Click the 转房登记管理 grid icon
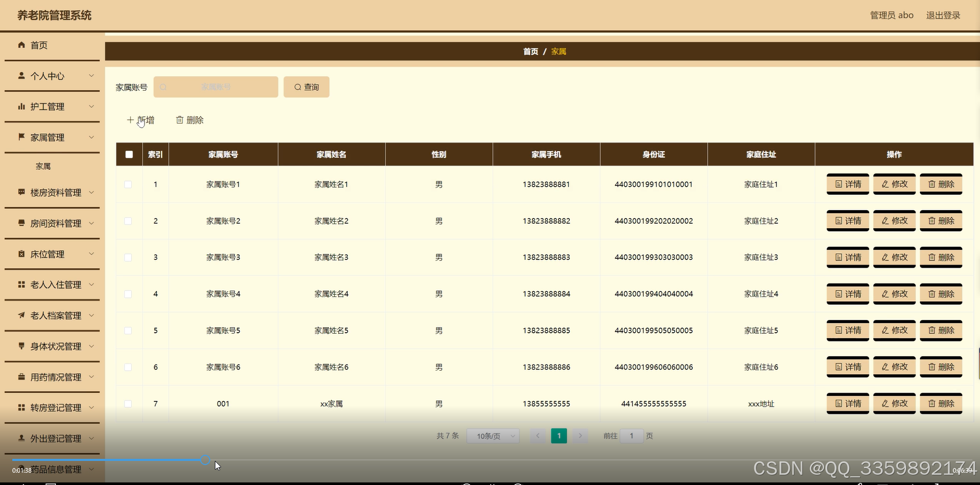The width and height of the screenshot is (980, 485). point(21,408)
